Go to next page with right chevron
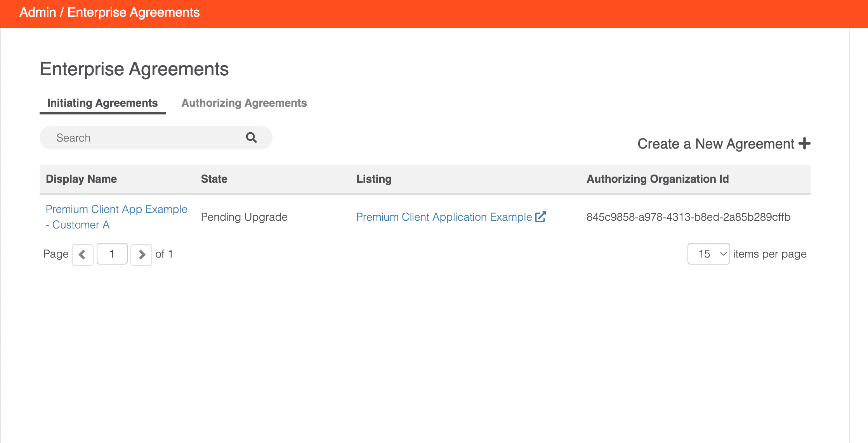Viewport: 868px width, 443px height. click(x=141, y=254)
